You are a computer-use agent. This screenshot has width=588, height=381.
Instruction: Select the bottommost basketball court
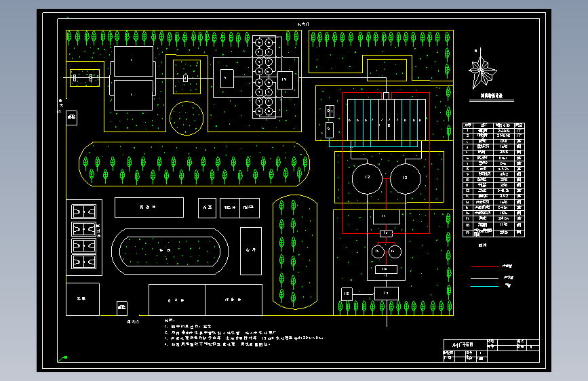[84, 262]
